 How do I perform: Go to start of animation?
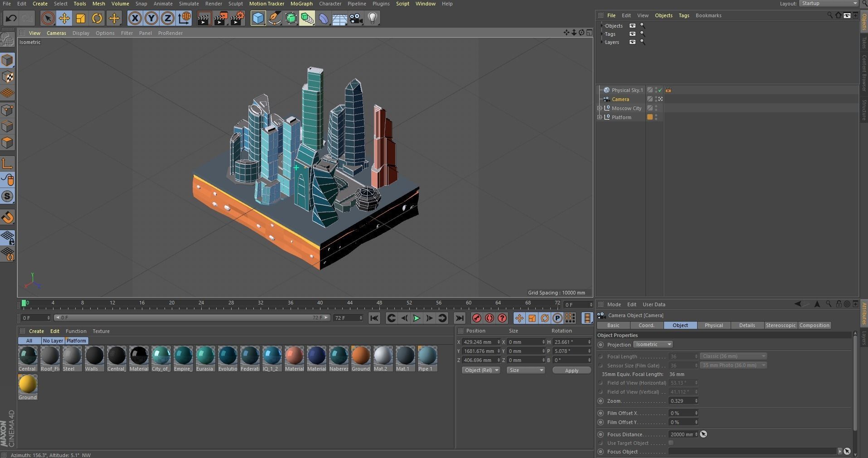[374, 318]
